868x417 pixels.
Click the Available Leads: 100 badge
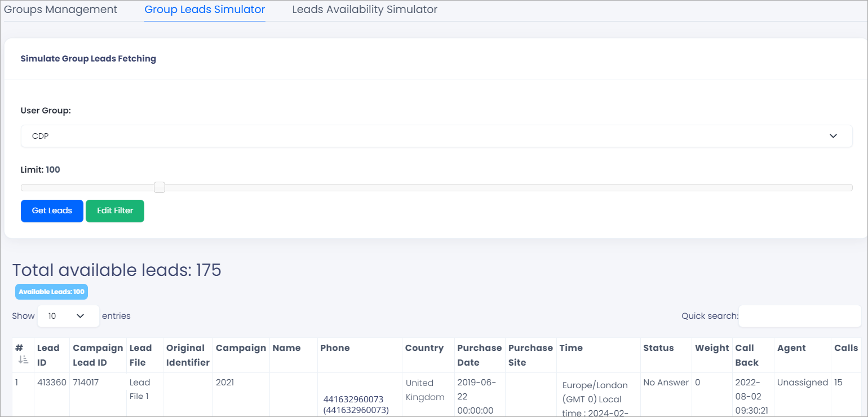tap(51, 292)
